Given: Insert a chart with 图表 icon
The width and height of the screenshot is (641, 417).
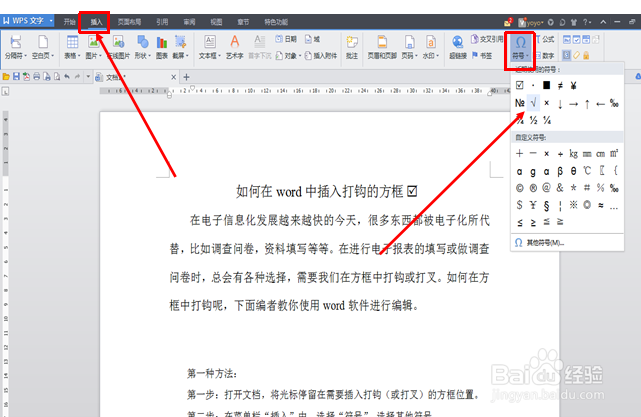Looking at the screenshot, I should (162, 47).
